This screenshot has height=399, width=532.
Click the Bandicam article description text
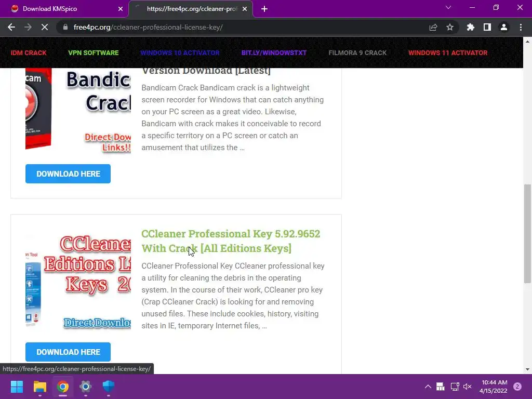point(233,118)
